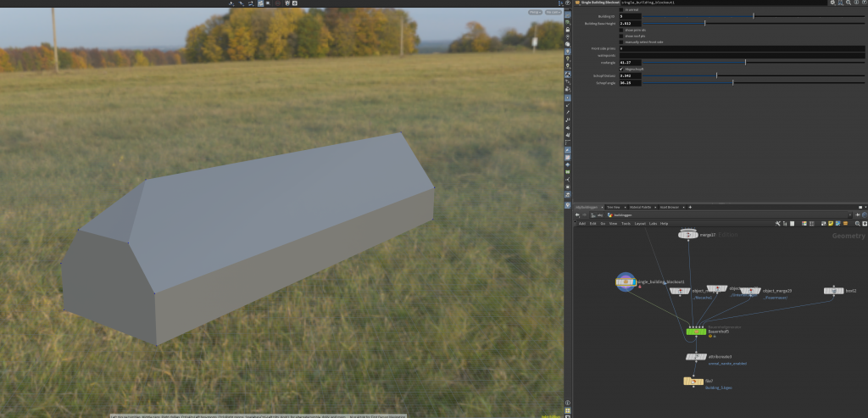Screen dimensions: 868x418
Task: Open the Labs menu in network editor
Action: coord(653,223)
